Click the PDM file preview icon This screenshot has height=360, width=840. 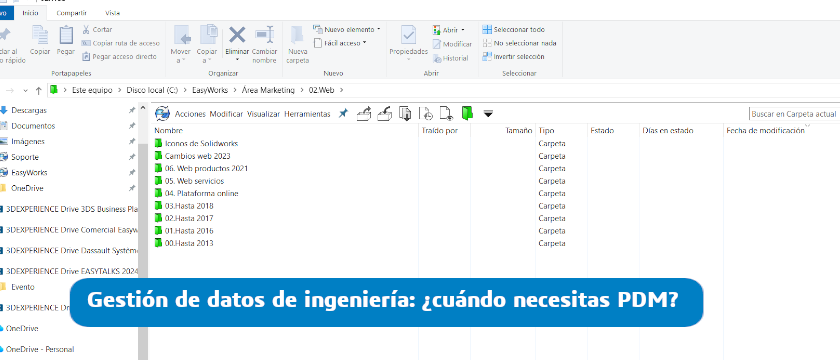click(x=446, y=114)
